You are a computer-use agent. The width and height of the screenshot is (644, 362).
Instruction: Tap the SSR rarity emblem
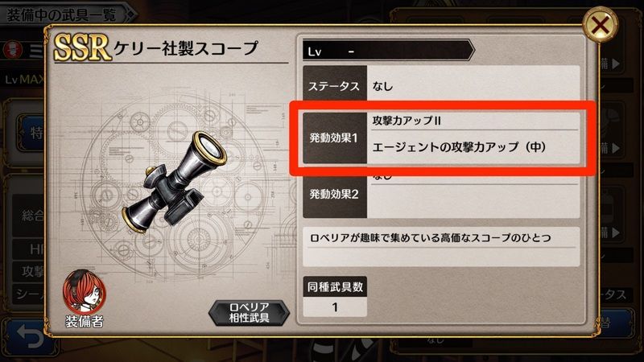coord(83,47)
